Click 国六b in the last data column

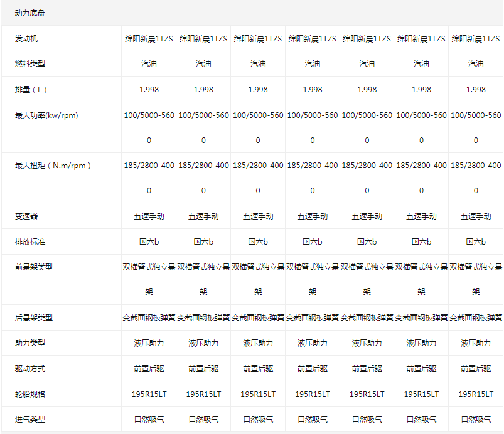click(476, 242)
